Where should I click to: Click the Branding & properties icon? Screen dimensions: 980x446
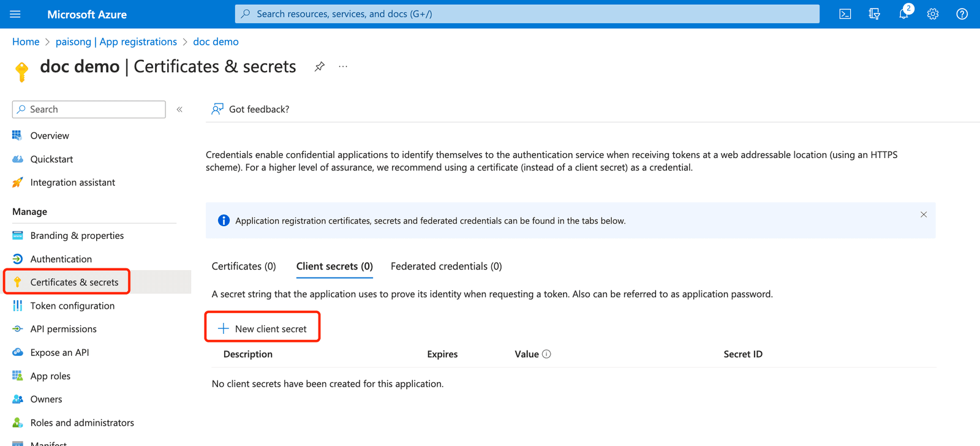tap(17, 235)
